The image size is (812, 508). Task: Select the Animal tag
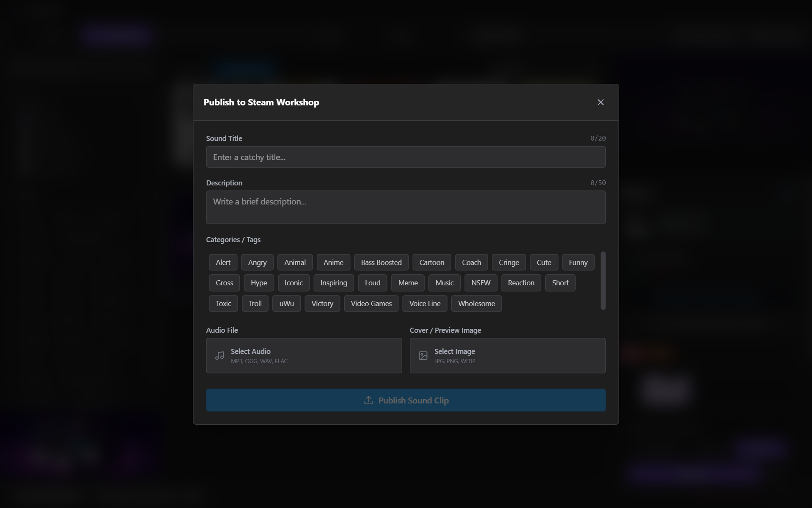(x=295, y=262)
